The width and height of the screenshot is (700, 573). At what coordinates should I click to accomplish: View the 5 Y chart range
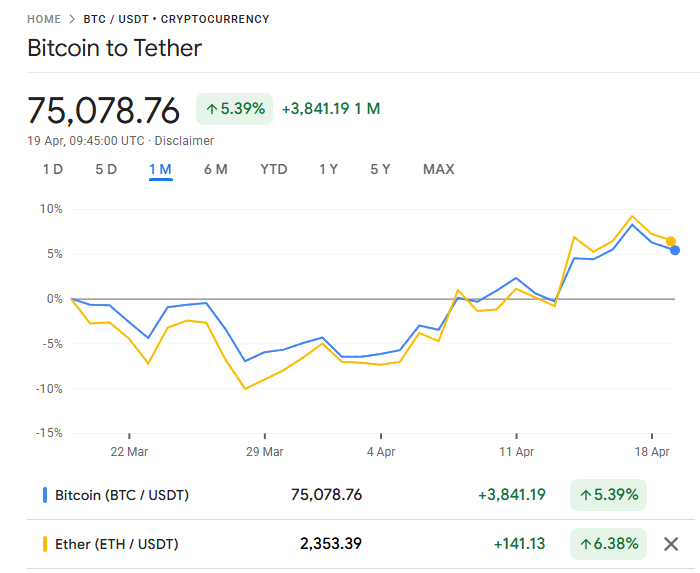pos(380,169)
